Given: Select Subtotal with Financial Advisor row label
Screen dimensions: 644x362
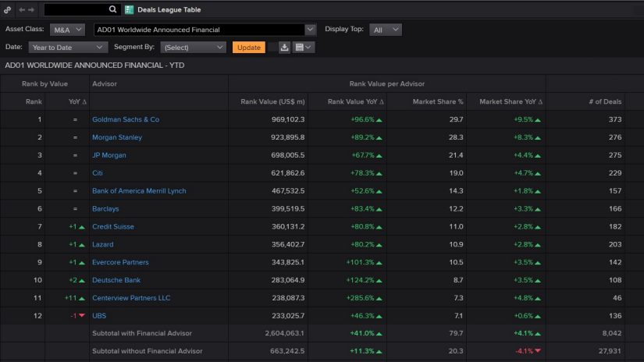Looking at the screenshot, I should [142, 333].
